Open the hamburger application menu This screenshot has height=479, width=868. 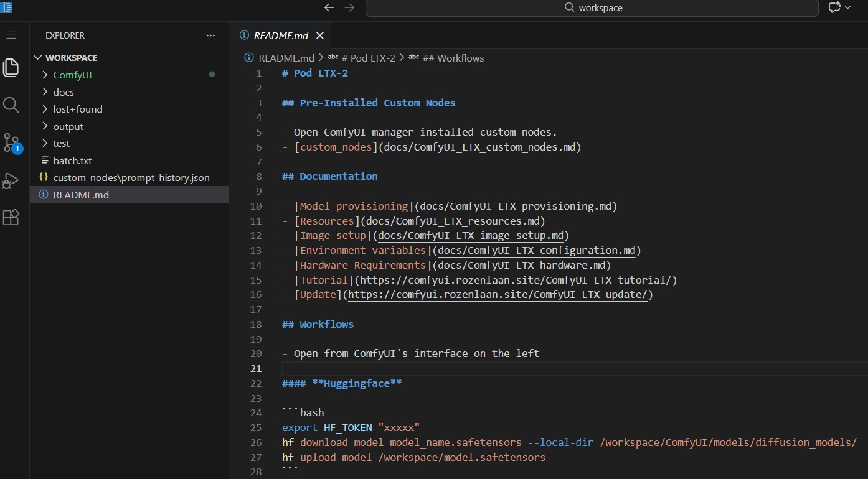[x=11, y=35]
